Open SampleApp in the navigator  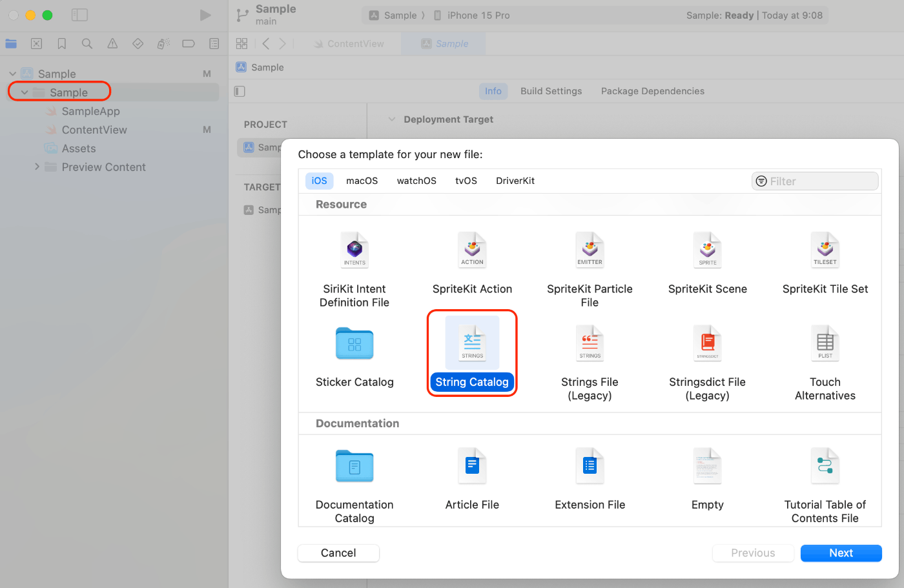tap(90, 111)
